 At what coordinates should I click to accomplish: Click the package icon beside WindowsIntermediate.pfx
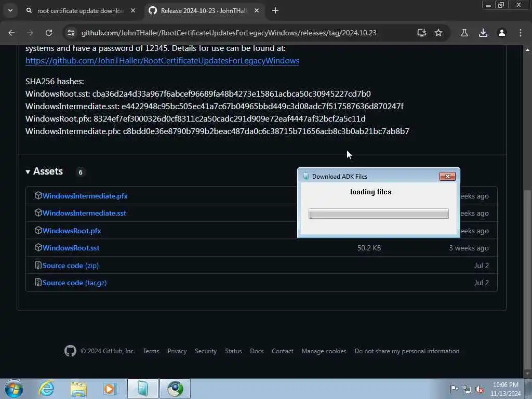point(38,196)
